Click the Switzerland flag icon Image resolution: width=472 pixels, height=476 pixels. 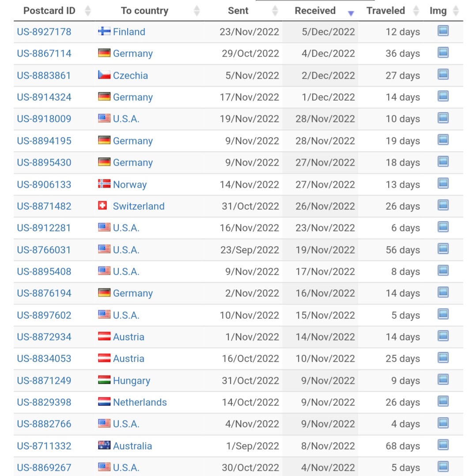[102, 205]
